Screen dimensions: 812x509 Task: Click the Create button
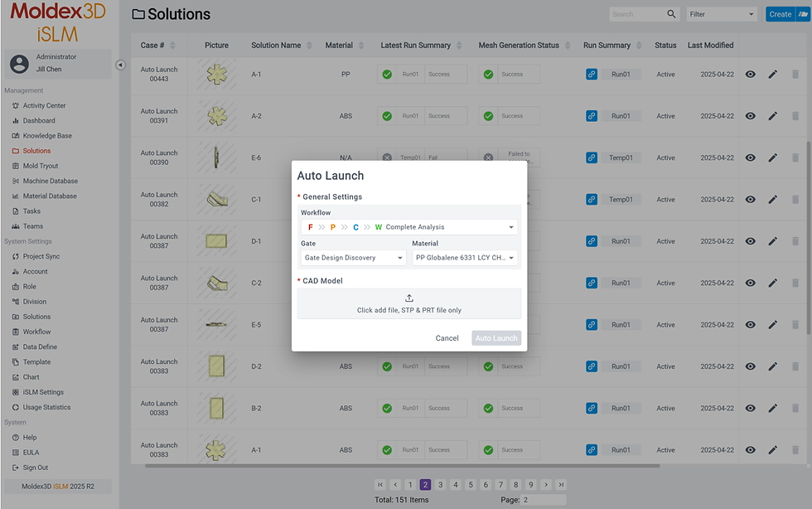point(781,14)
